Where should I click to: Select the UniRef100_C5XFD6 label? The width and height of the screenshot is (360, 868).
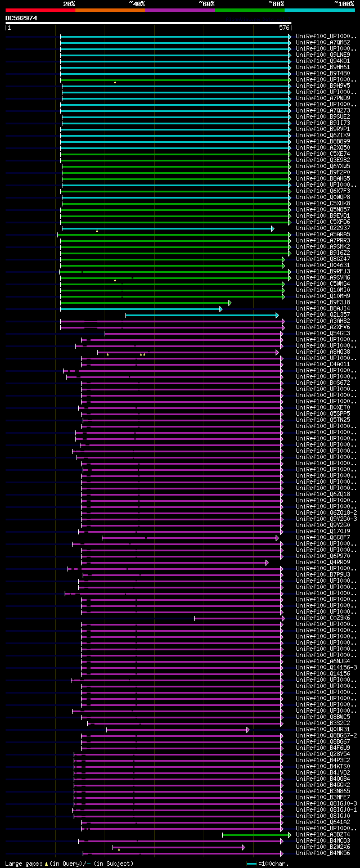pyautogui.click(x=323, y=222)
